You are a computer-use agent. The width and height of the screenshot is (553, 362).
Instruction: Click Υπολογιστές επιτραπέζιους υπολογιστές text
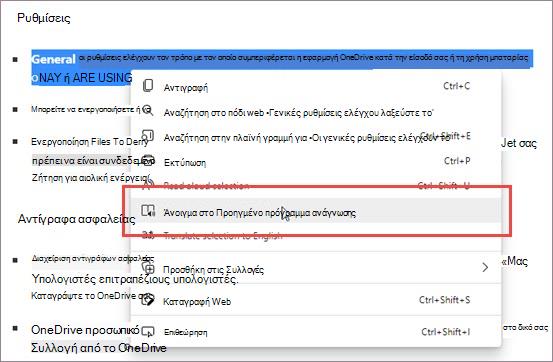(x=135, y=279)
